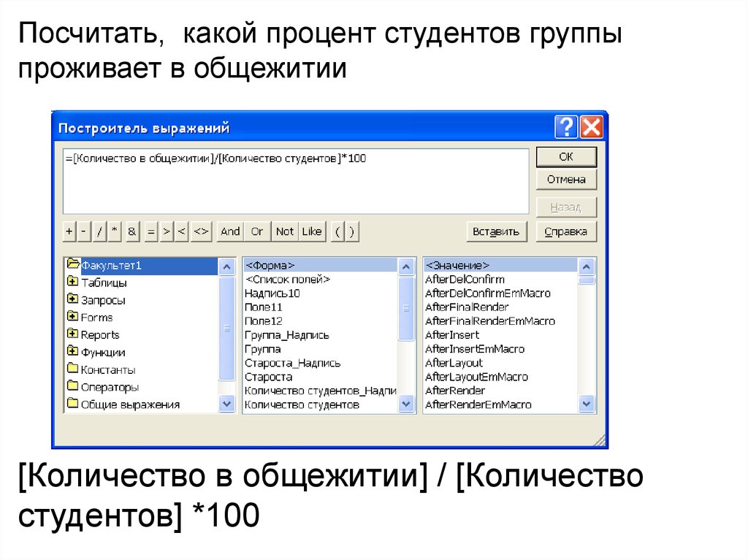
Task: Open Справка help button
Action: 566,231
